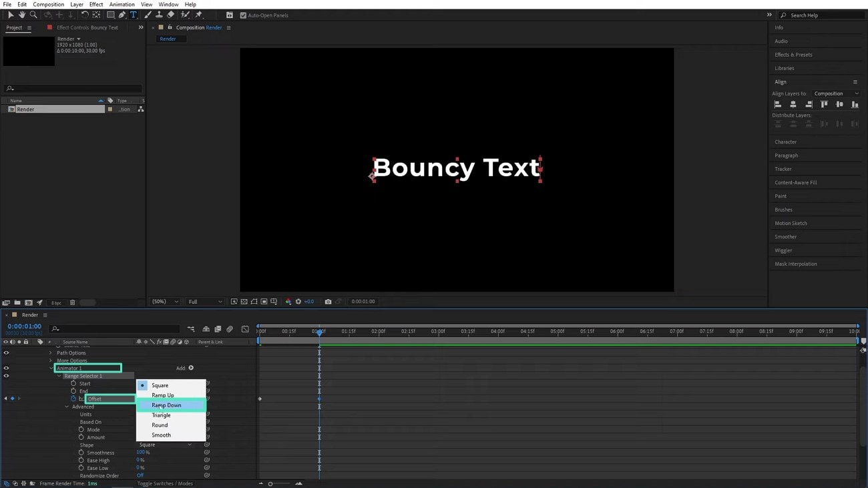Open Align Layers to Composition dropdown
The image size is (868, 488).
pos(836,93)
